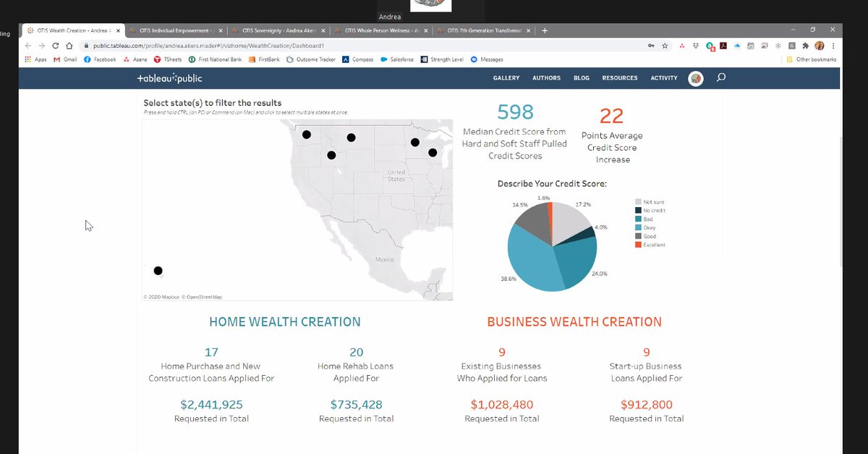868x454 pixels.
Task: Open the Chrome profile avatar
Action: [820, 46]
